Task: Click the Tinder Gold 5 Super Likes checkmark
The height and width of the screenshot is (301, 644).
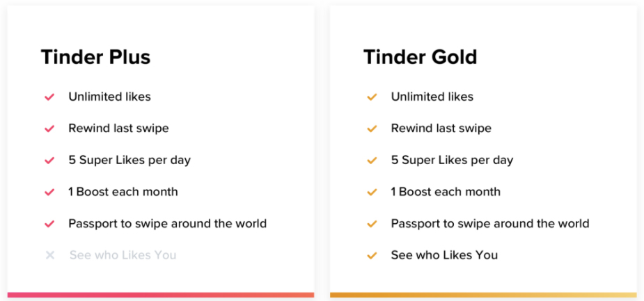Action: (372, 161)
